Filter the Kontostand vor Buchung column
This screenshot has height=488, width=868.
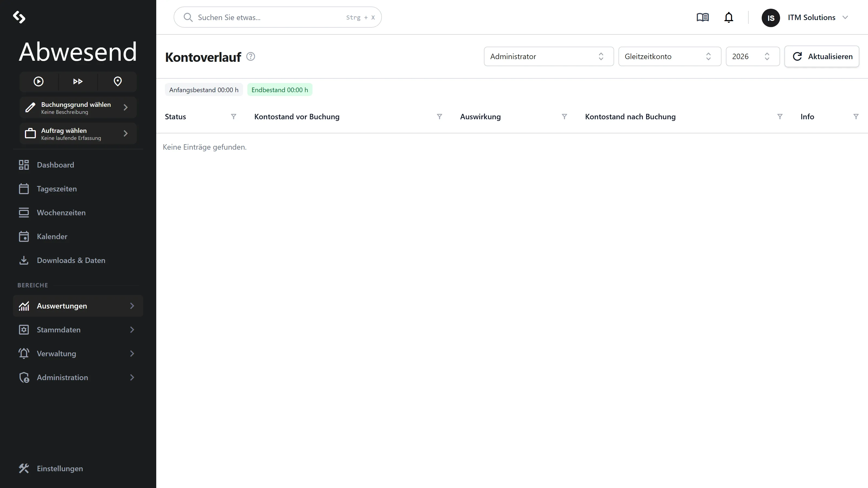(x=439, y=117)
